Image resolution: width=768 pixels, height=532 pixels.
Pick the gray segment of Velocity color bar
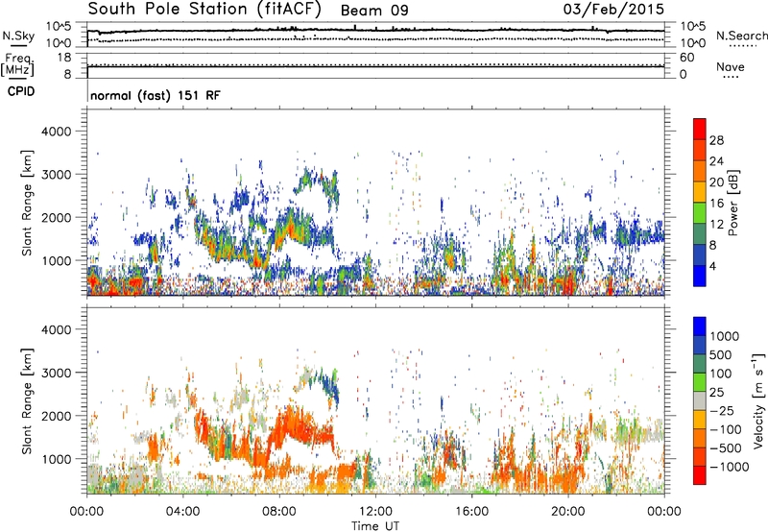click(x=700, y=400)
